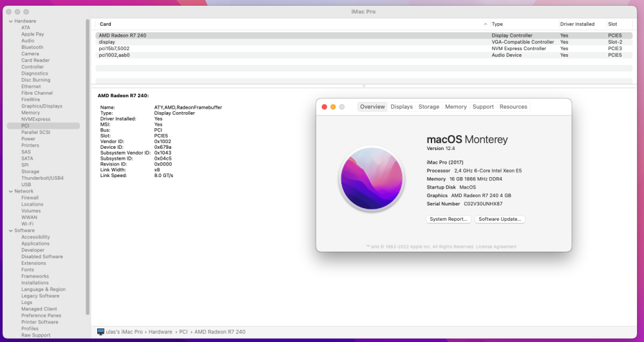Select USB in the sidebar
Viewport: 644px width, 342px height.
pyautogui.click(x=26, y=185)
